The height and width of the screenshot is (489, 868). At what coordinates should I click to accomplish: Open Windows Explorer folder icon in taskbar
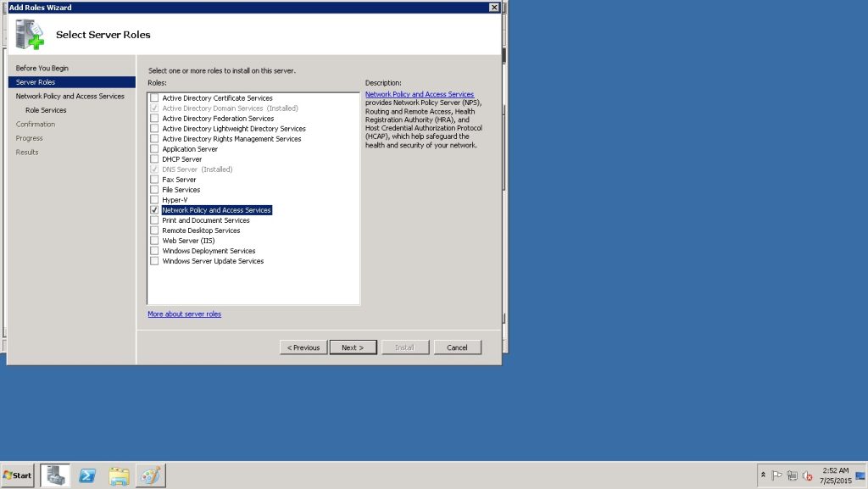point(119,475)
